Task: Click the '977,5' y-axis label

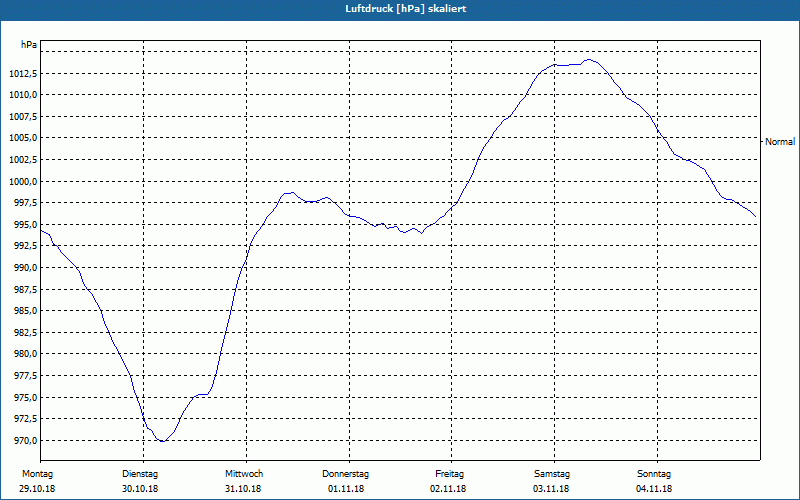Action: point(25,376)
